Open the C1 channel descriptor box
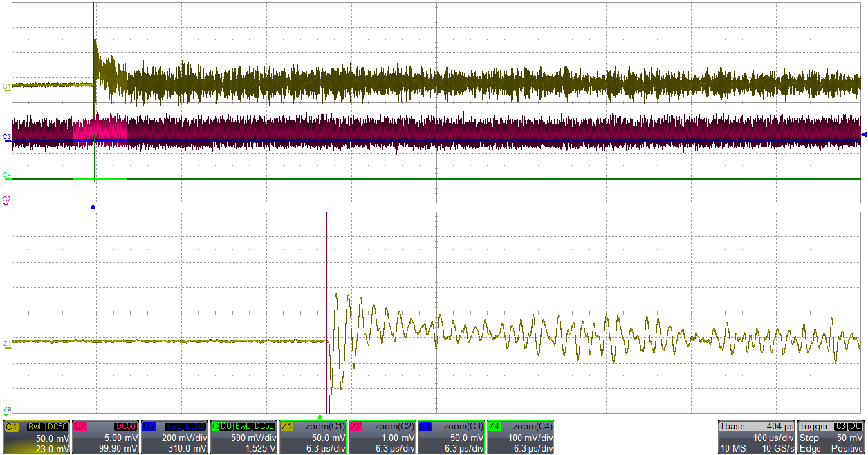 [36, 438]
